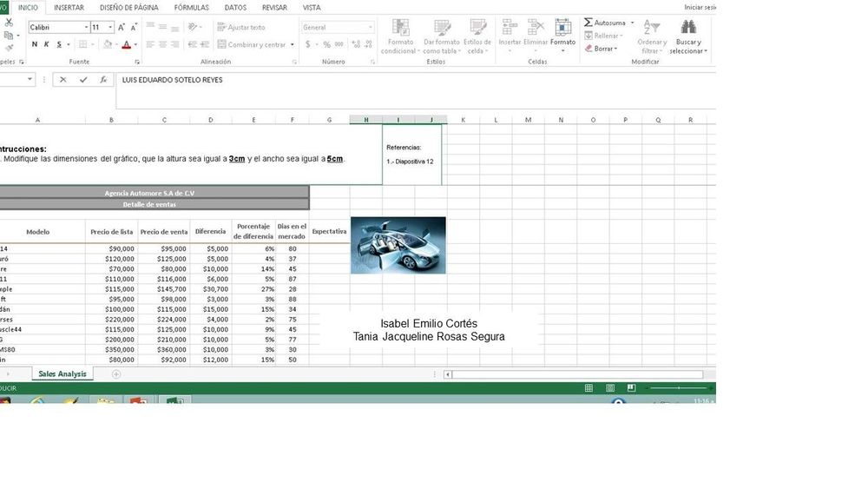Image resolution: width=868 pixels, height=489 pixels.
Task: Add a new sheet with plus icon
Action: tap(116, 374)
